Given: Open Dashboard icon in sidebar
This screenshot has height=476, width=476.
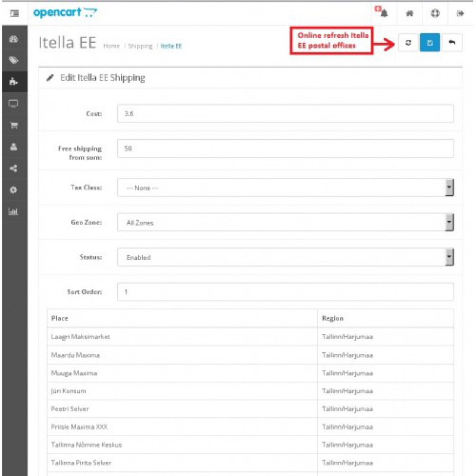Looking at the screenshot, I should pos(14,39).
